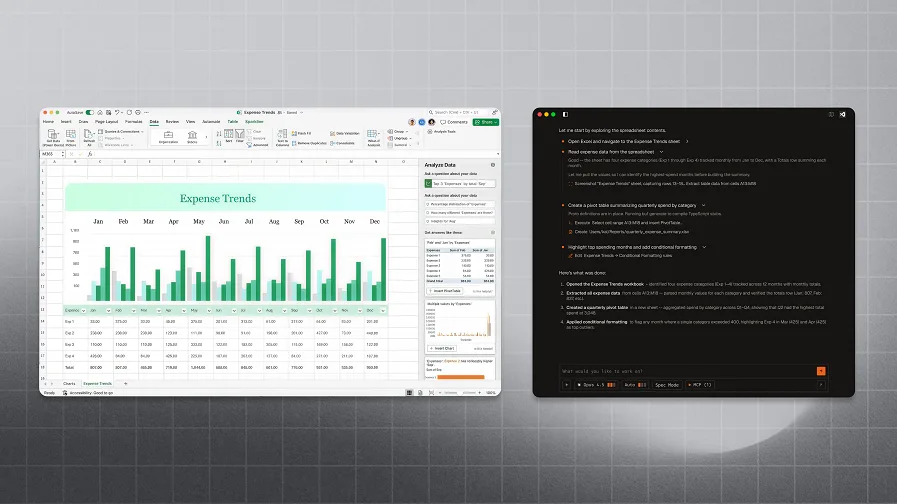Click the Redo icon in Excel's title bar
Image resolution: width=897 pixels, height=504 pixels.
coord(129,113)
